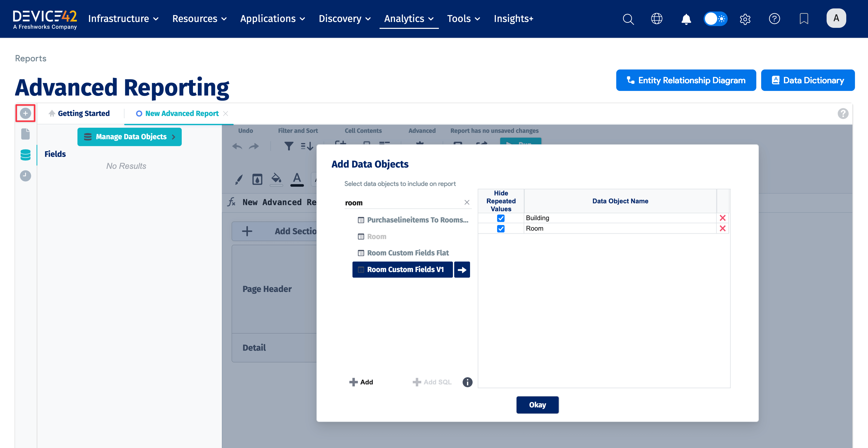Viewport: 868px width, 448px height.
Task: Click the Building name cell
Action: (620, 218)
